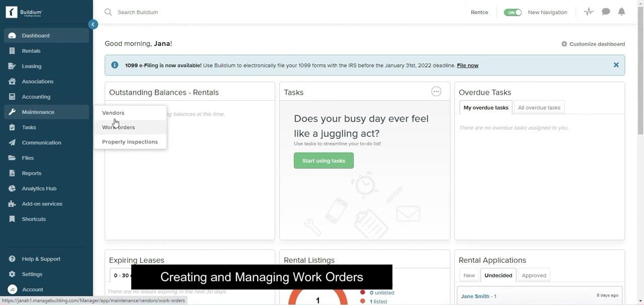Switch to All overdue tasks tab

click(539, 107)
